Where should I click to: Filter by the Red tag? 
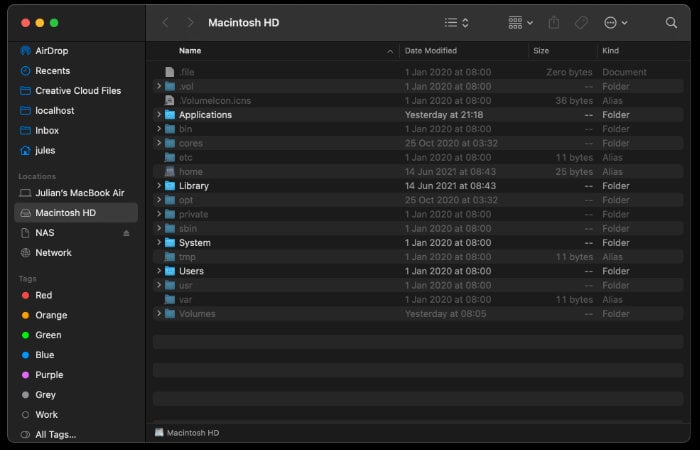click(x=76, y=295)
